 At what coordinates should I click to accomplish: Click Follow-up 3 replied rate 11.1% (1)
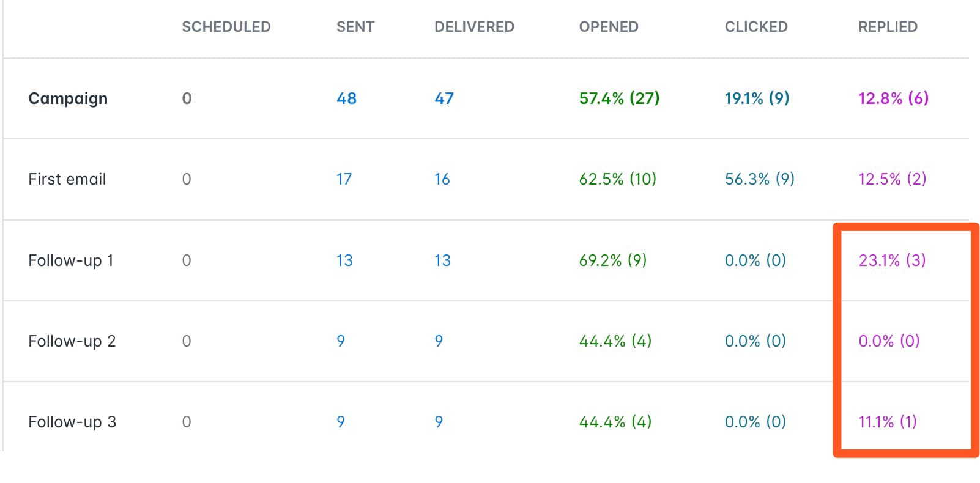(887, 422)
